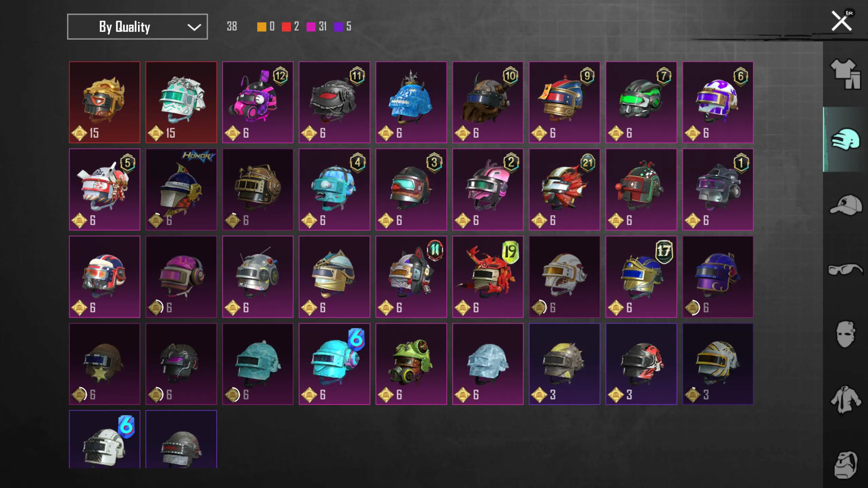The width and height of the screenshot is (868, 488).
Task: Select the golden lion helmet
Action: 104,102
